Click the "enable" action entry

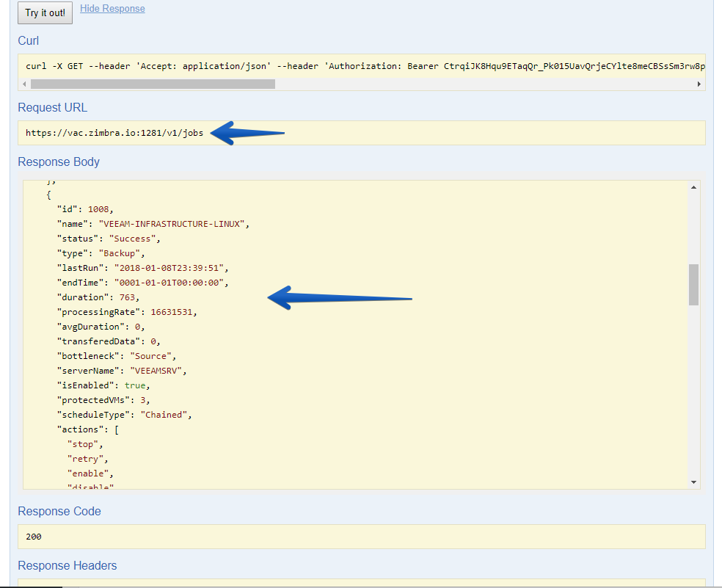[90, 473]
